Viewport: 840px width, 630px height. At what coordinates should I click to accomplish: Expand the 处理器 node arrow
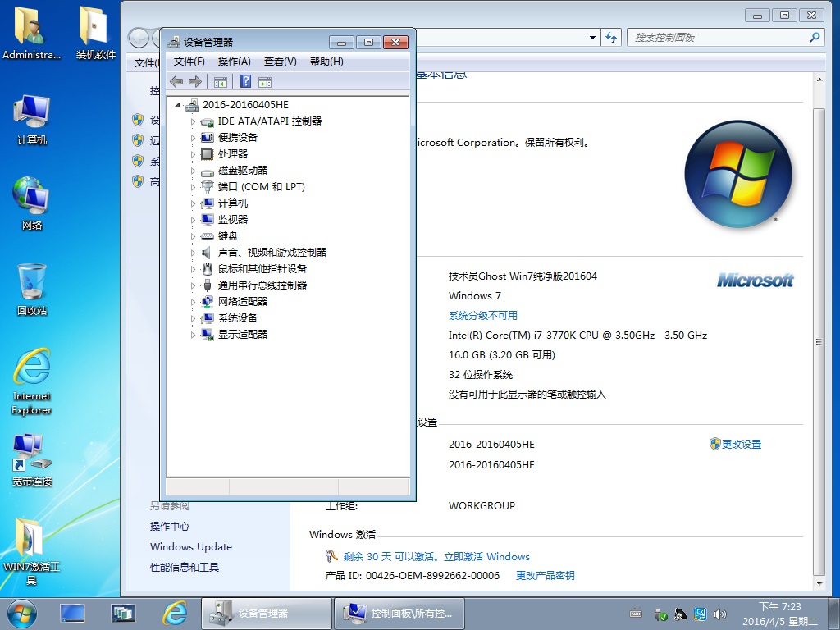[x=194, y=154]
